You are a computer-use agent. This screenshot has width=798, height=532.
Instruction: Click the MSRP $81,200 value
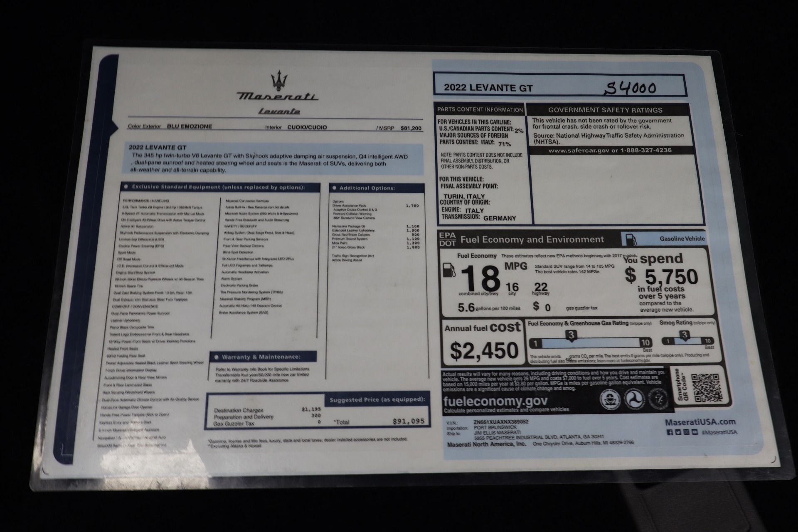coord(411,128)
